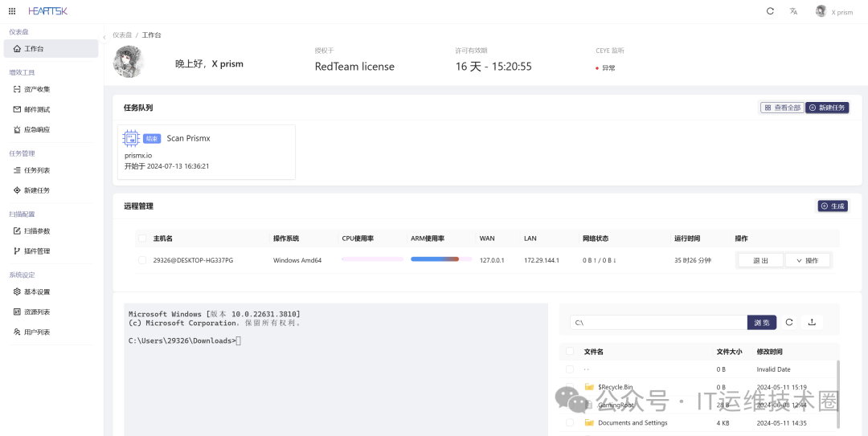Click the 新建任务 button in task queue

pos(827,108)
